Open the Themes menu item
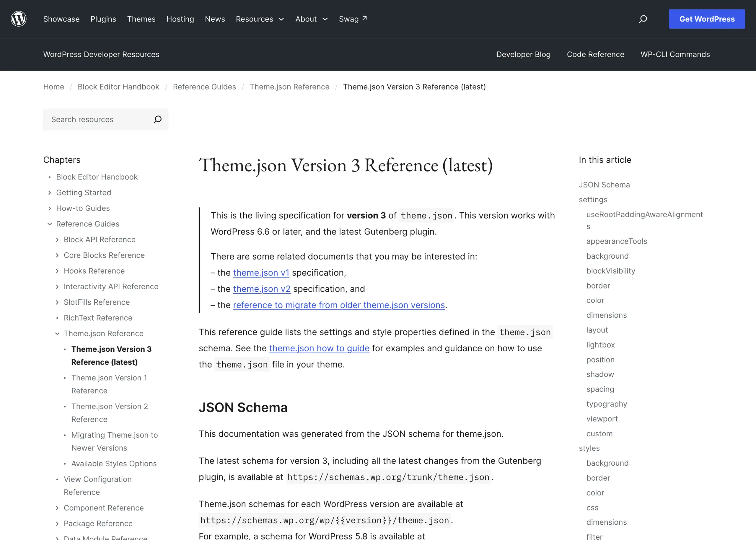Viewport: 756px width, 540px height. 141,19
